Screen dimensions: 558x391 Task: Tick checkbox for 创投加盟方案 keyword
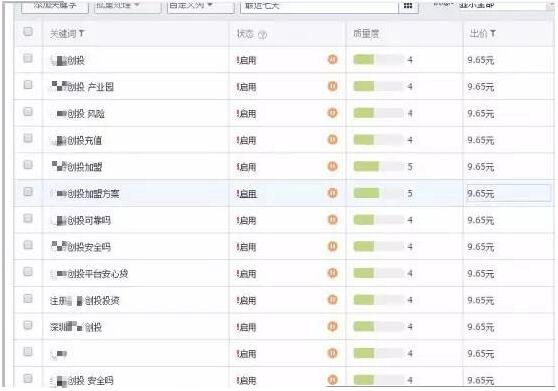point(28,192)
